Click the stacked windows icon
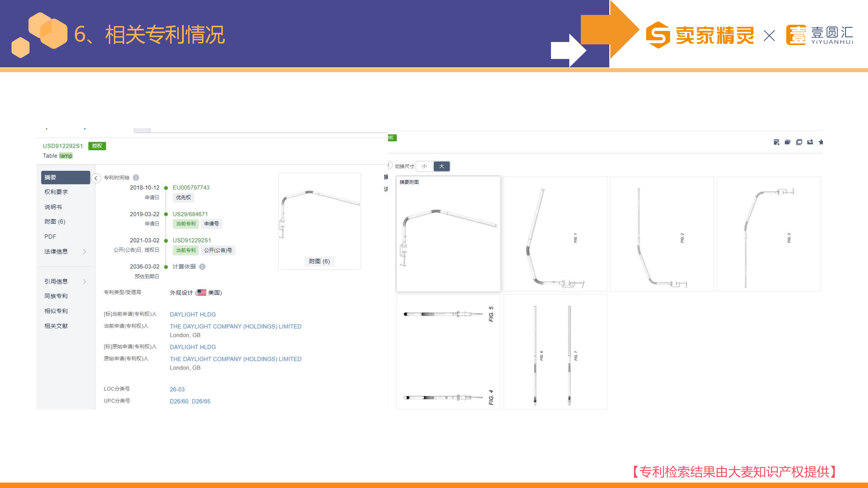Viewport: 868px width, 488px height. pos(799,142)
